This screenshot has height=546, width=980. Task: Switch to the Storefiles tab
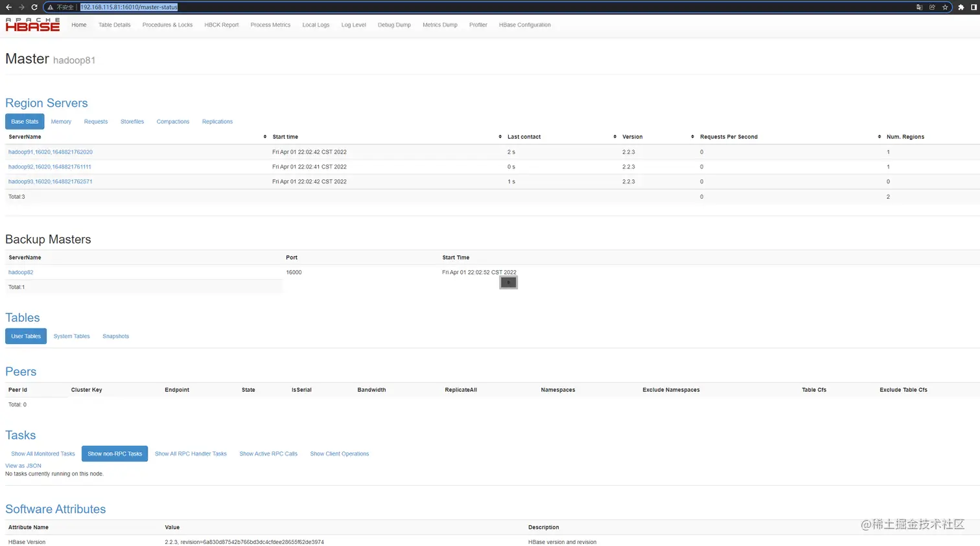(132, 122)
